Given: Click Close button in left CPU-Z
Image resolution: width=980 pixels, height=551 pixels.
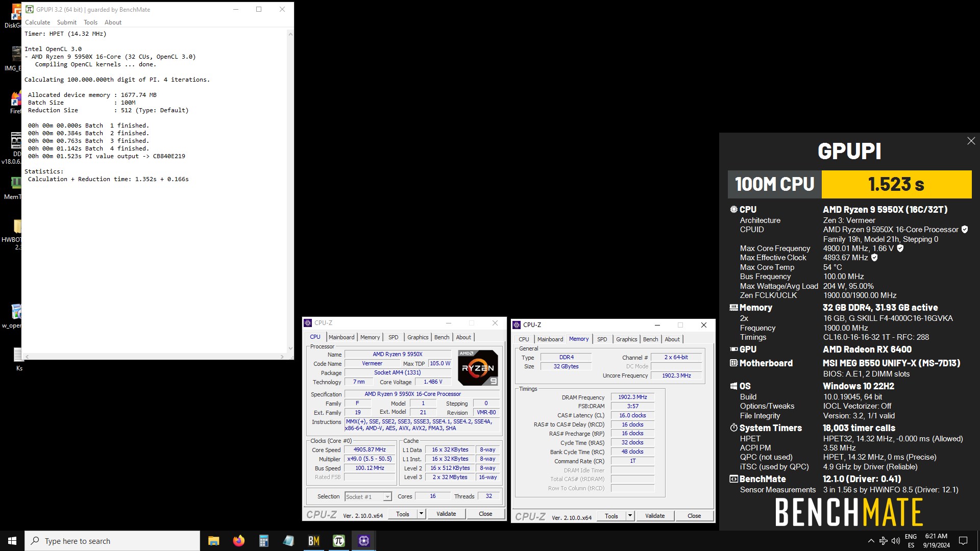Looking at the screenshot, I should (x=485, y=514).
